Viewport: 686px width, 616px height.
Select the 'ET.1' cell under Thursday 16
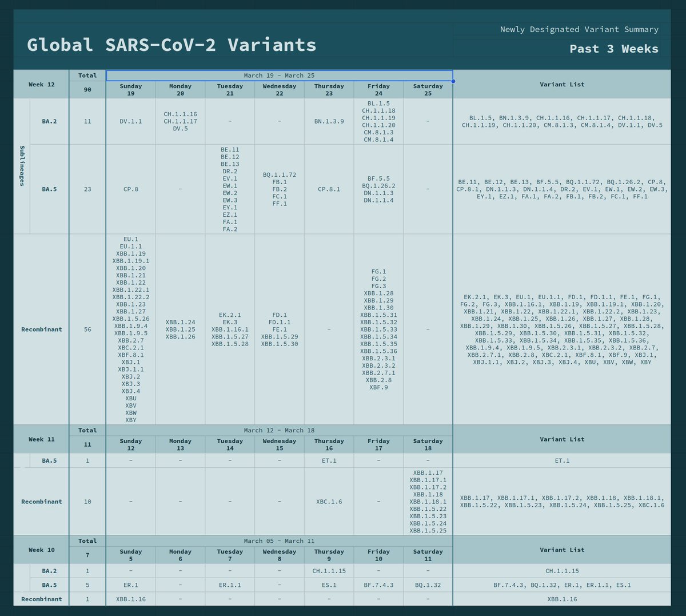(x=329, y=460)
